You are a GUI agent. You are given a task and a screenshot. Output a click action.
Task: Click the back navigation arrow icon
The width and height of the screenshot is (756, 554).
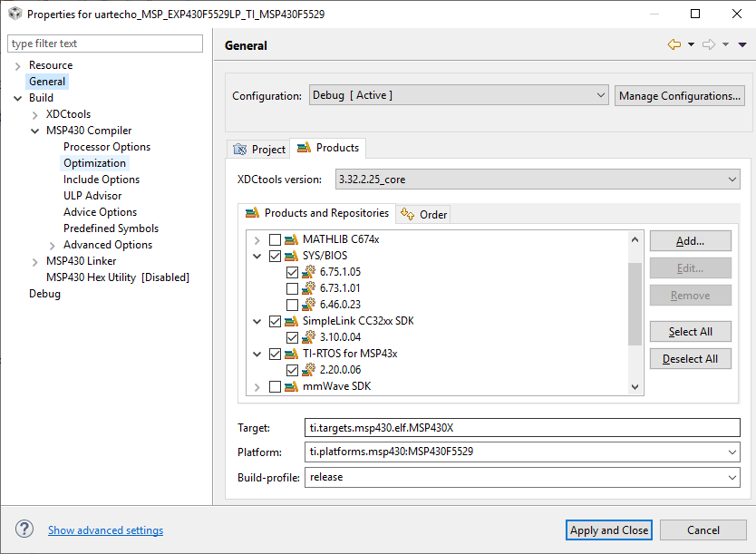coord(674,45)
